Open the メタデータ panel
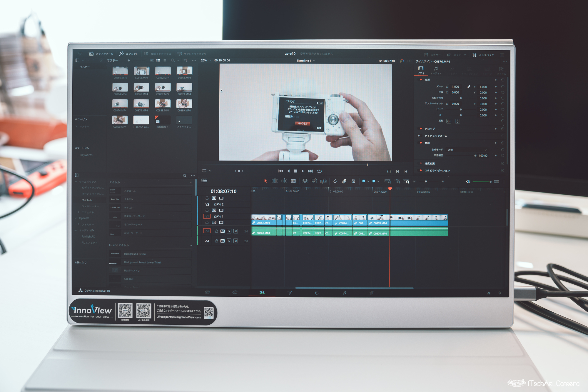588x392 pixels. [456, 55]
